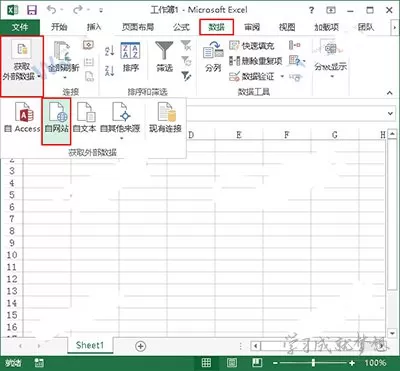Image resolution: width=400 pixels, height=371 pixels.
Task: Open the 文件 (File) menu
Action: tap(20, 27)
